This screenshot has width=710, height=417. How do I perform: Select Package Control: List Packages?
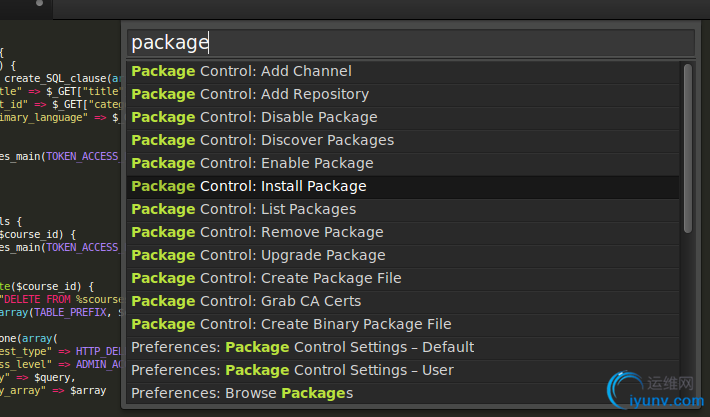coord(403,210)
